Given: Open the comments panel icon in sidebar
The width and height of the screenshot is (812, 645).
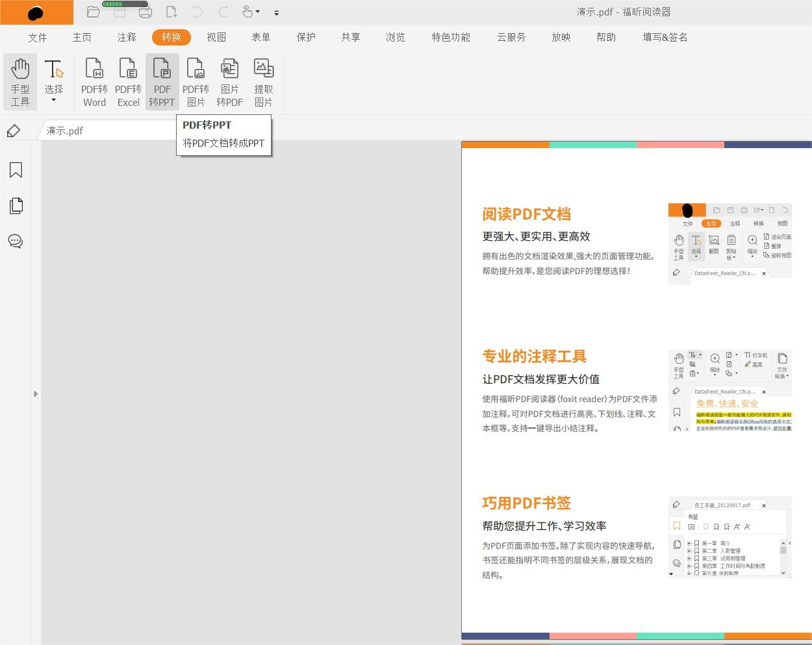Looking at the screenshot, I should 16,241.
